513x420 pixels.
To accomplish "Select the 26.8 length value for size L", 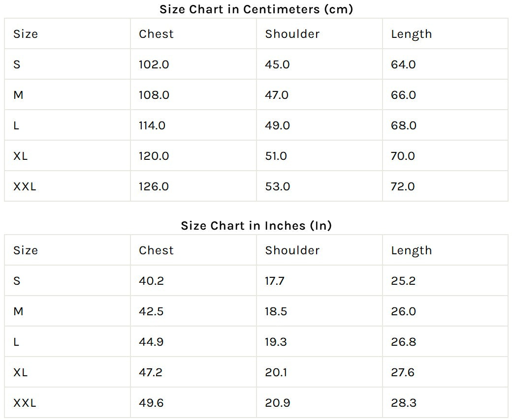I will (404, 342).
